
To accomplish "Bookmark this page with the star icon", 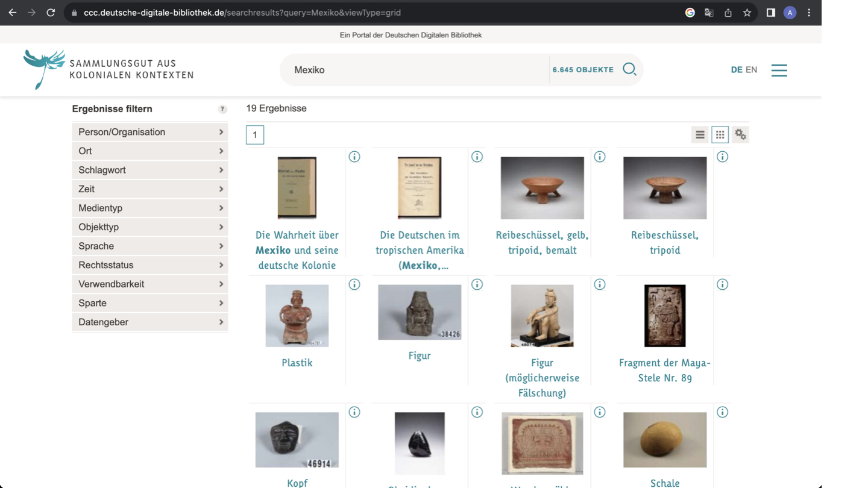I will pos(747,13).
